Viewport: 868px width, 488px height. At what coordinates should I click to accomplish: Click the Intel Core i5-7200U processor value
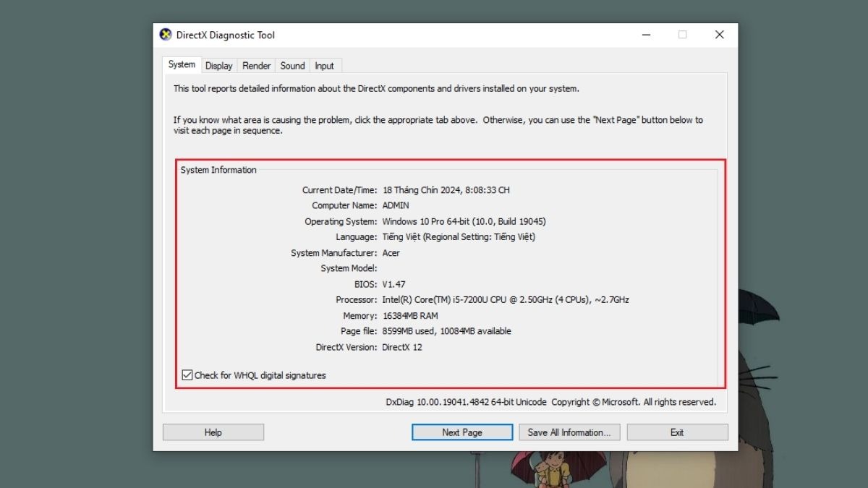[506, 300]
